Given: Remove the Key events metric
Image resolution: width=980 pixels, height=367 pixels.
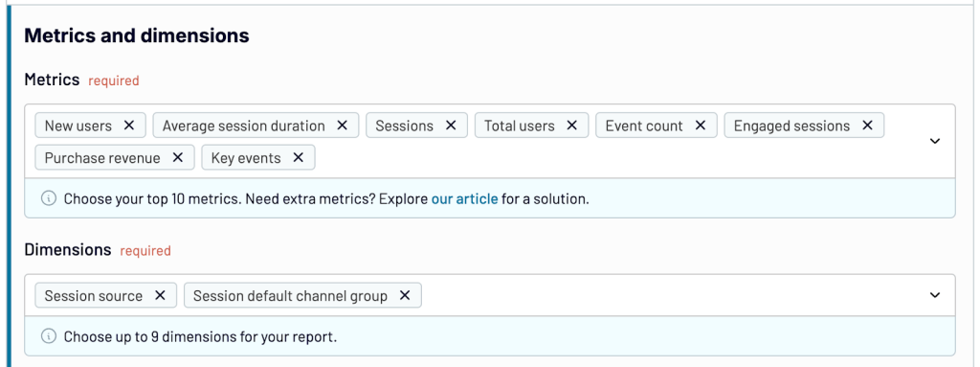Looking at the screenshot, I should click(x=299, y=158).
